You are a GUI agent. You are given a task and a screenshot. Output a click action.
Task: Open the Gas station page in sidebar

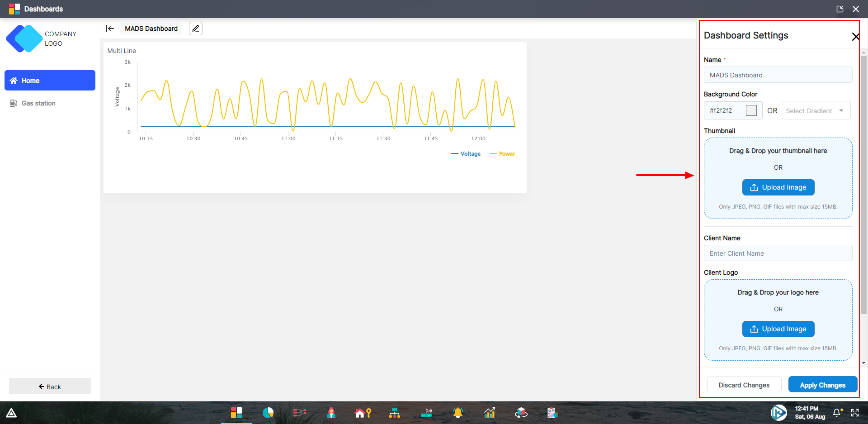pyautogui.click(x=38, y=103)
